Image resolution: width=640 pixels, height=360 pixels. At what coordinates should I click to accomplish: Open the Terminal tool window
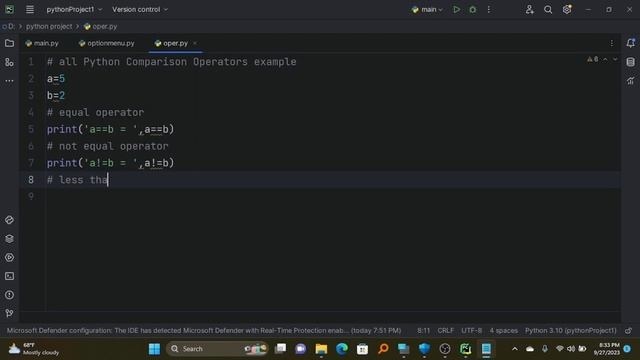(x=9, y=276)
